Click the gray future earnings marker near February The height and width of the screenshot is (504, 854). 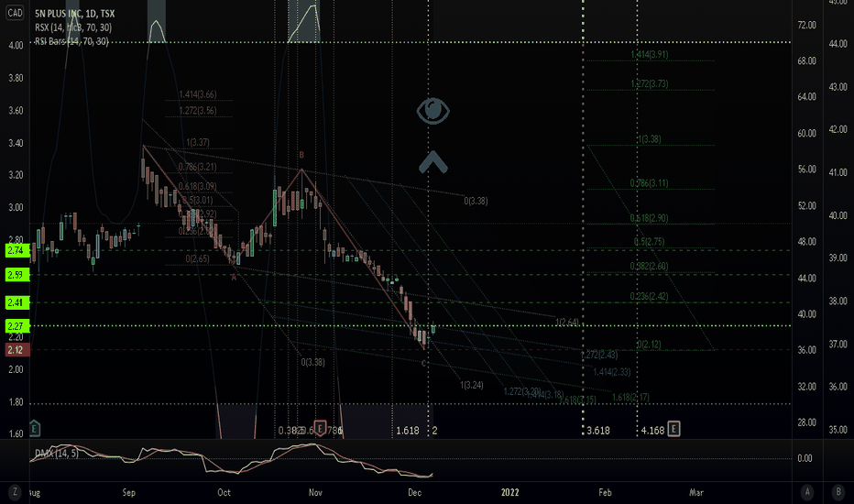tap(673, 429)
